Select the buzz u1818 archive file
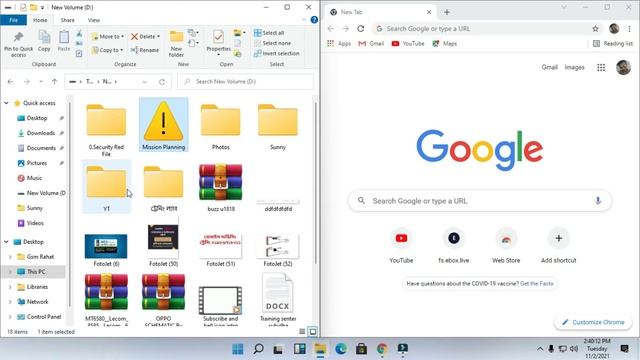This screenshot has width=640, height=360. click(x=221, y=187)
